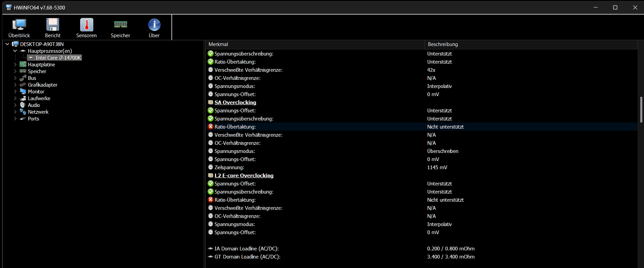Close the HWiNFO64 window
The width and height of the screenshot is (644, 268).
[x=635, y=7]
